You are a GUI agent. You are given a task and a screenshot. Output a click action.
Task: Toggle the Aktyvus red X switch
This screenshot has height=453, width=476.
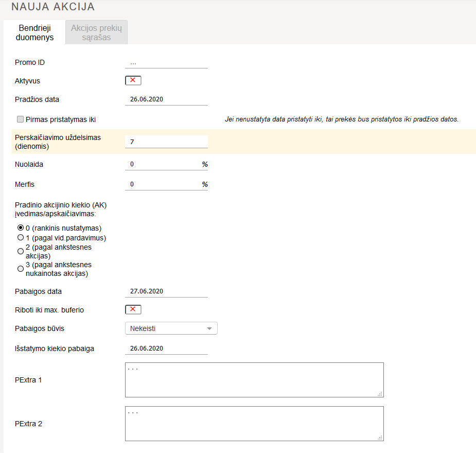click(x=133, y=80)
